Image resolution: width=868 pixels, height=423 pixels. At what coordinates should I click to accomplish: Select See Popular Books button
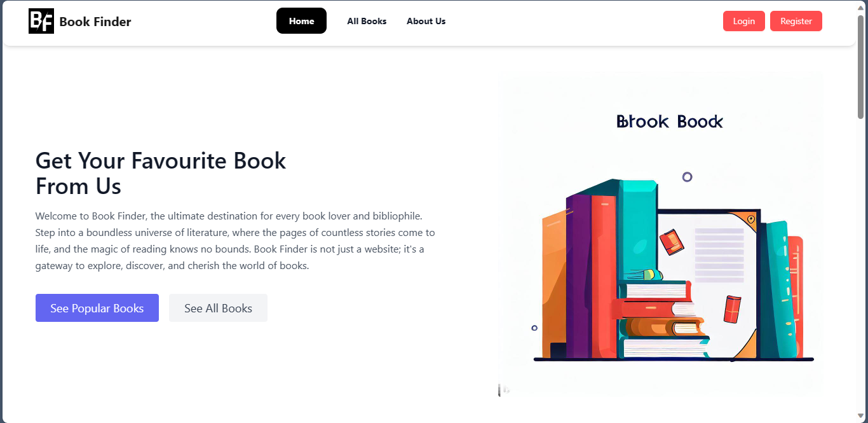97,308
